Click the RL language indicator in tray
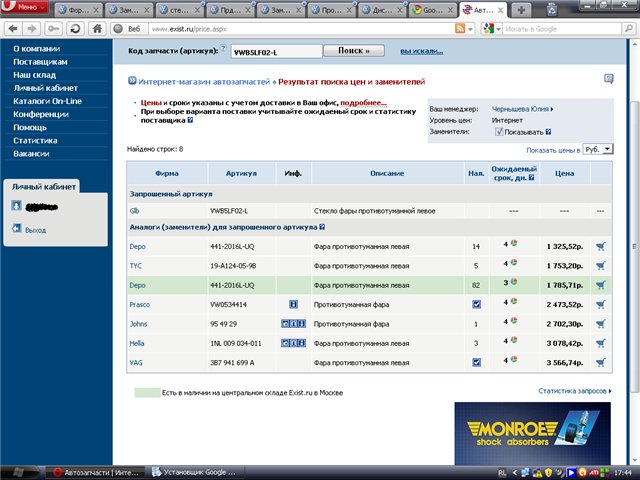The image size is (640, 480). click(502, 473)
